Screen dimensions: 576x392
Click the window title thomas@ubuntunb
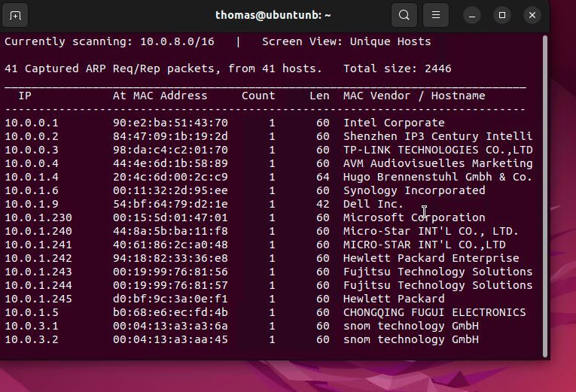coord(273,15)
